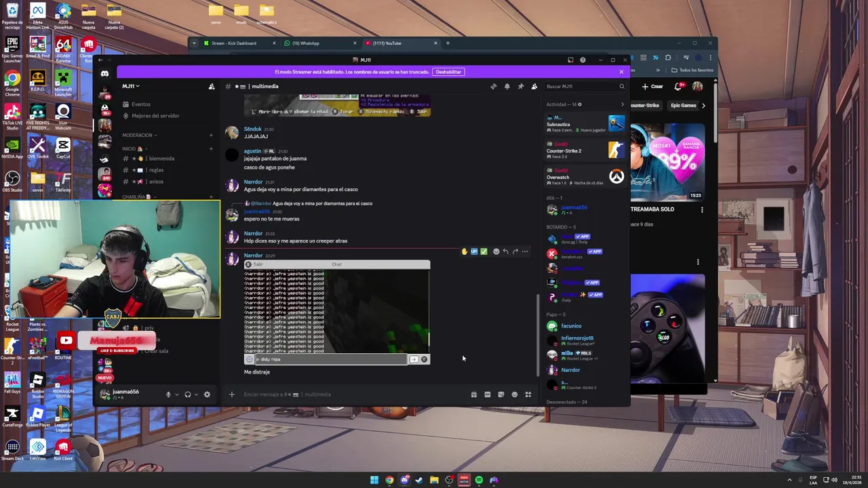Open Spotify from the taskbar
This screenshot has height=488, width=868.
tap(479, 480)
